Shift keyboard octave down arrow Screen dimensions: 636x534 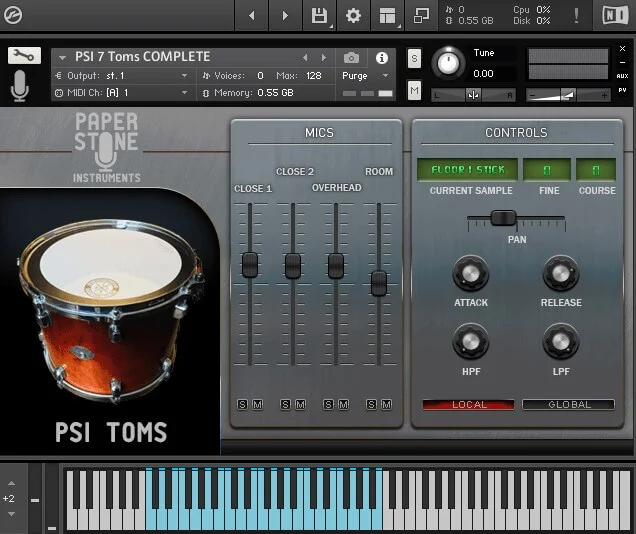click(11, 514)
